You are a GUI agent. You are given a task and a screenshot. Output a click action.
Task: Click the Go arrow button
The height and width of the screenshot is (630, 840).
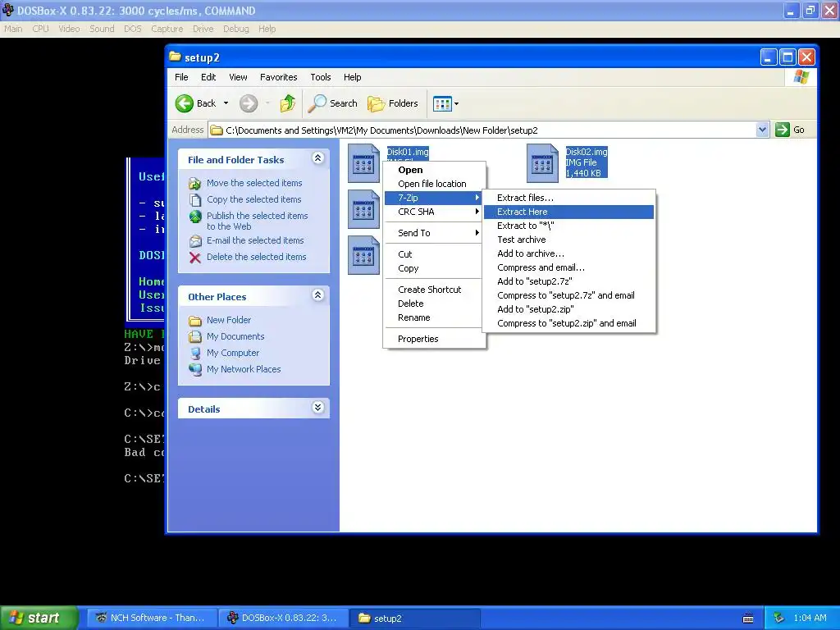(782, 130)
